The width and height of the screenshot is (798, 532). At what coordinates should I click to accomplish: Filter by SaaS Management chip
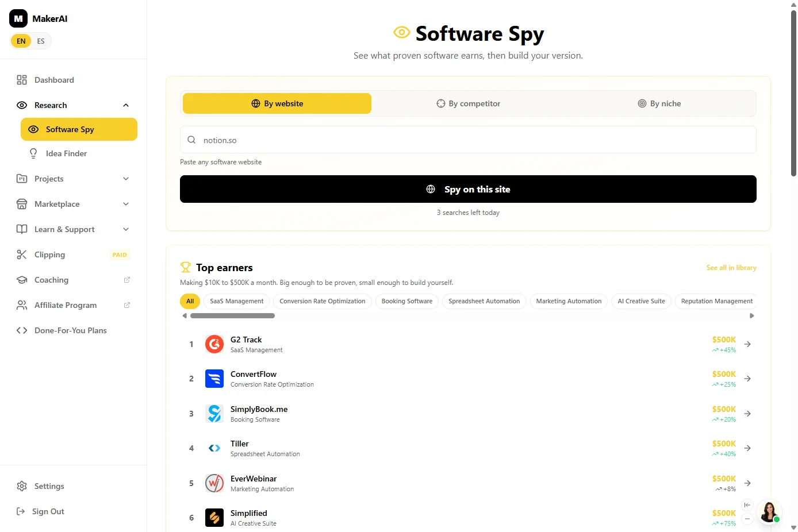(237, 301)
